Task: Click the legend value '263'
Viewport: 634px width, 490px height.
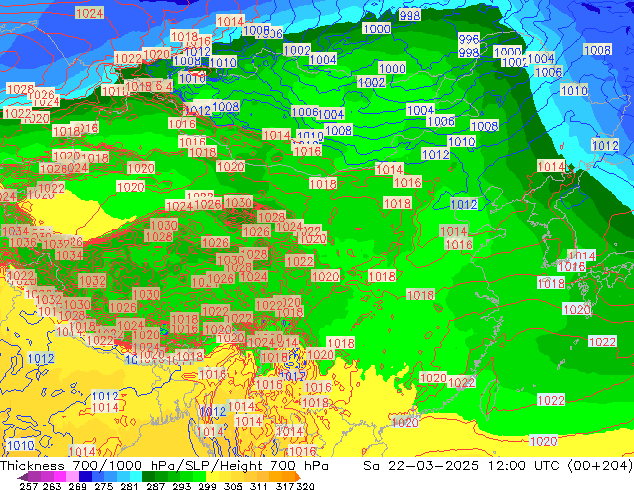Action: click(x=52, y=486)
